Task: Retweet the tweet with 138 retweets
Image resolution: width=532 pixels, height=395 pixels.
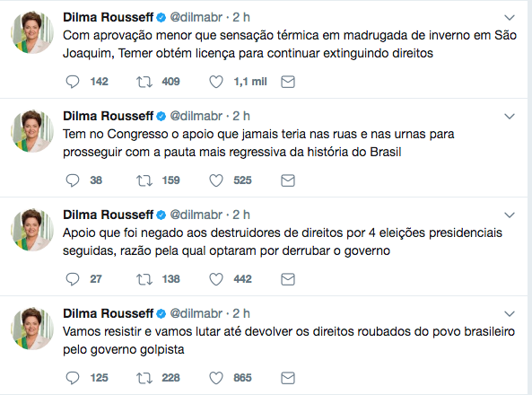Action: 144,279
